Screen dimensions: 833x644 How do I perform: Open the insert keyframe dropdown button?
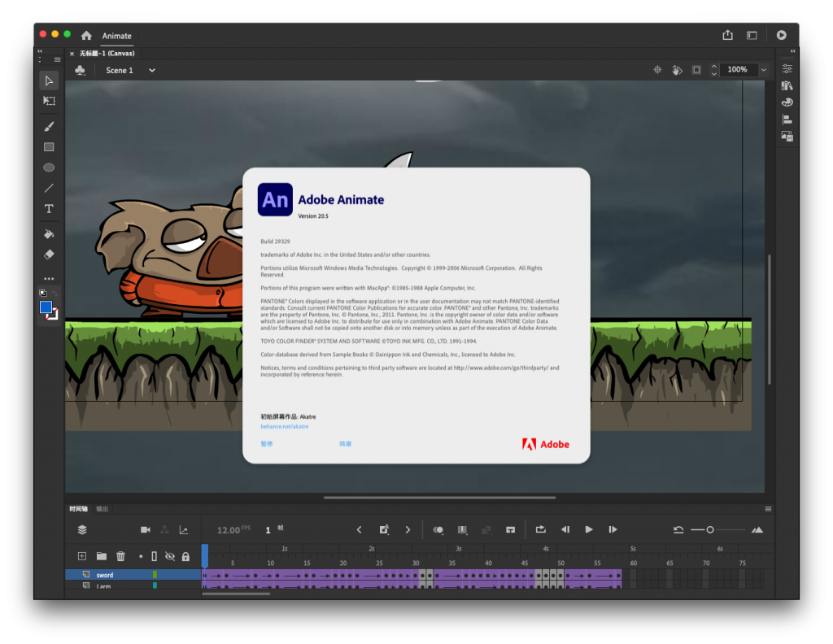[384, 529]
